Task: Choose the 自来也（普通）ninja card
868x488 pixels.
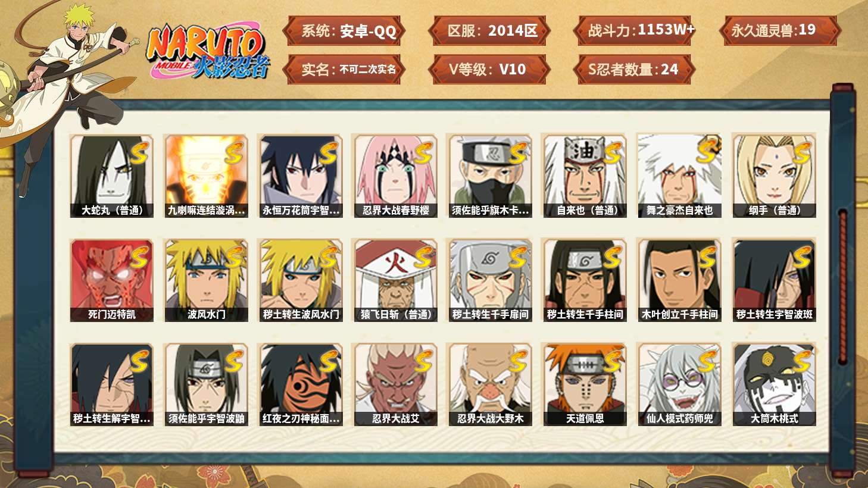Action: [x=585, y=176]
